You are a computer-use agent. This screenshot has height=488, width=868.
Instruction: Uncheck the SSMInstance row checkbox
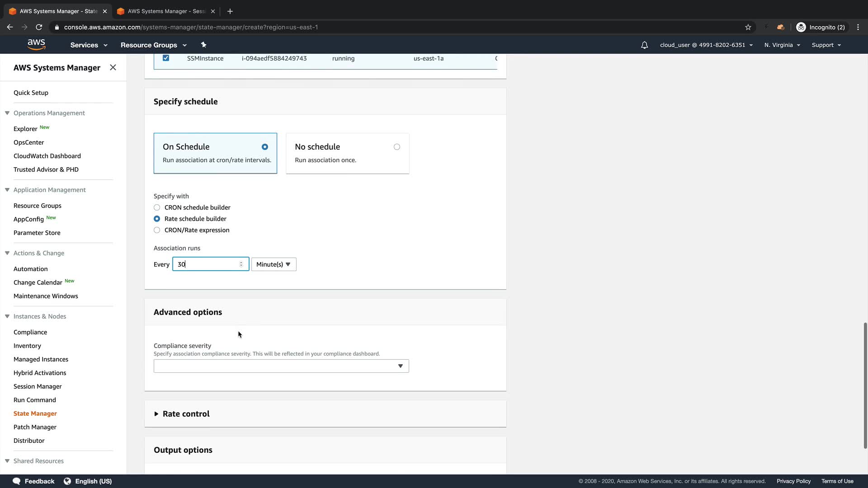(x=166, y=58)
